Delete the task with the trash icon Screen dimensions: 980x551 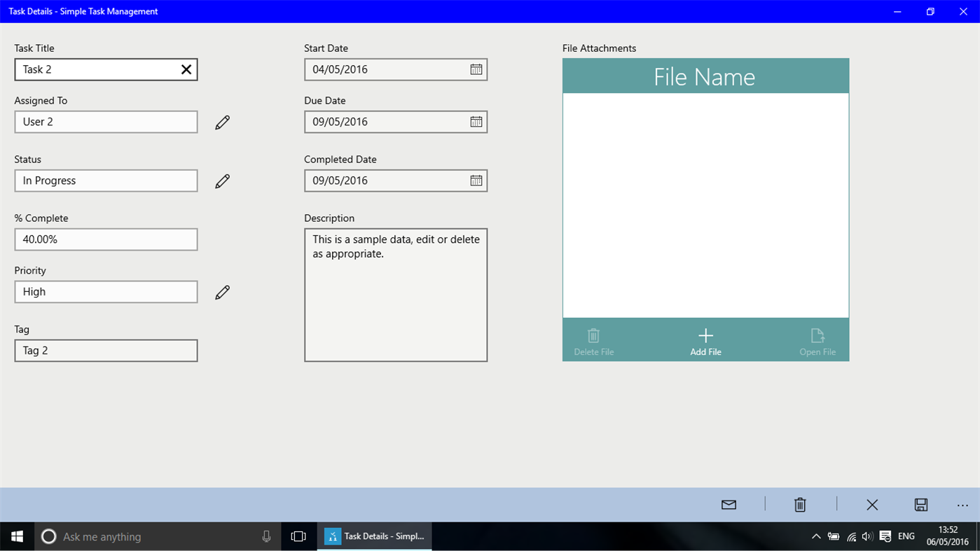(x=800, y=504)
